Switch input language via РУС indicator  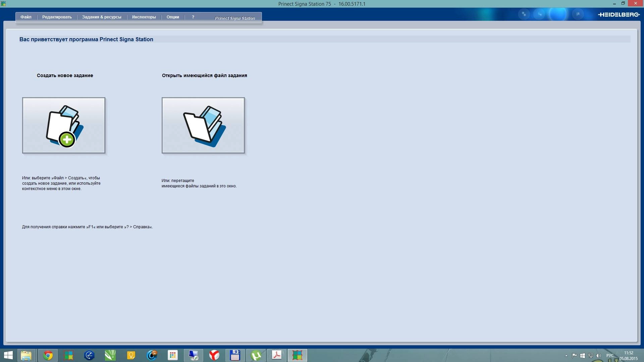tap(610, 356)
